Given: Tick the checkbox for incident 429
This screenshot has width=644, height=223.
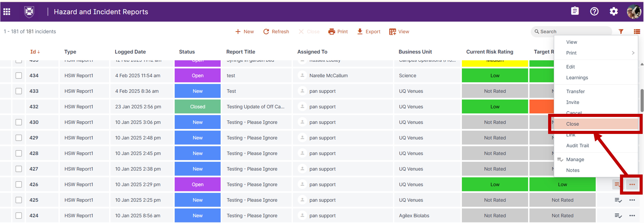Looking at the screenshot, I should 19,138.
